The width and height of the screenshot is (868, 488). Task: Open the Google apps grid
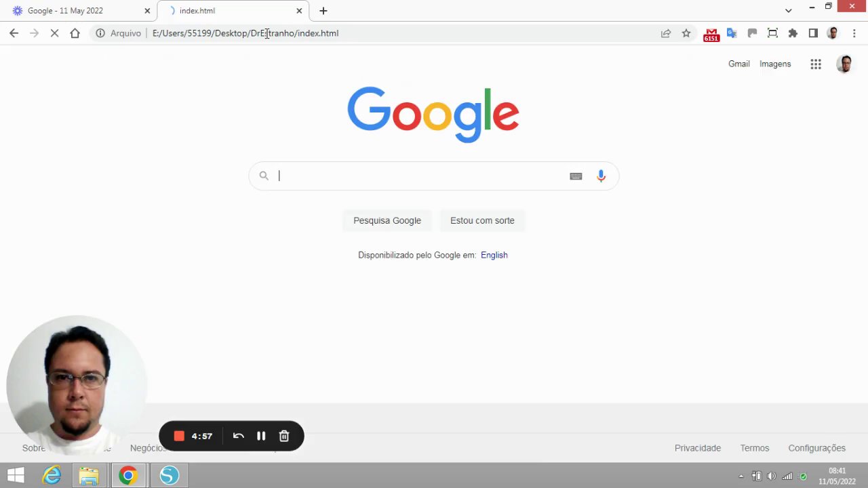(816, 64)
